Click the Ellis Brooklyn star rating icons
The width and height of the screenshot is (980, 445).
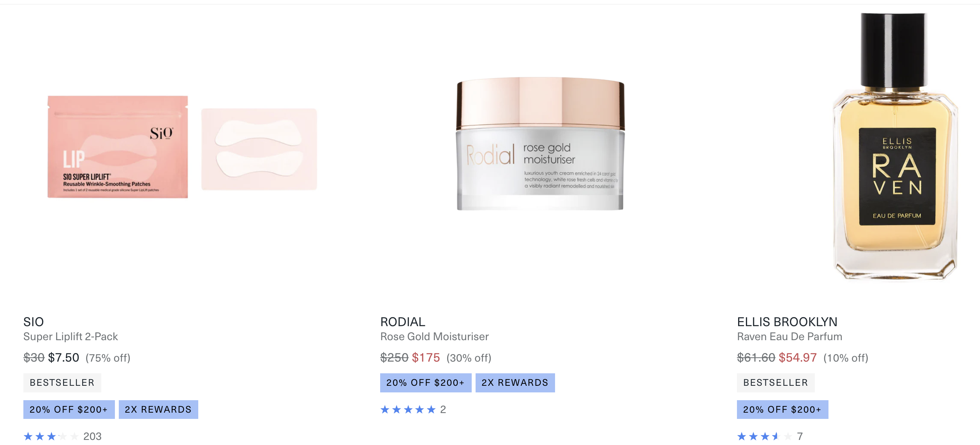tap(765, 436)
